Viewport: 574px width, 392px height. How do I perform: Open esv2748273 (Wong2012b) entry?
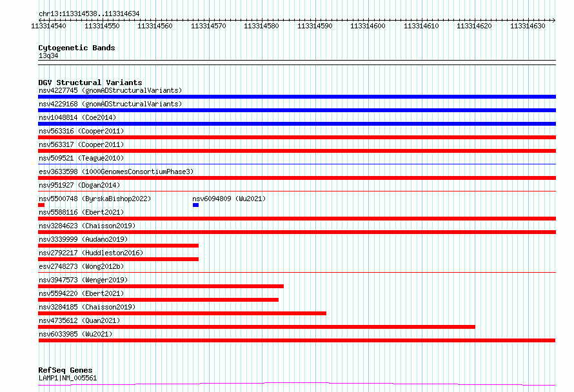click(x=81, y=266)
